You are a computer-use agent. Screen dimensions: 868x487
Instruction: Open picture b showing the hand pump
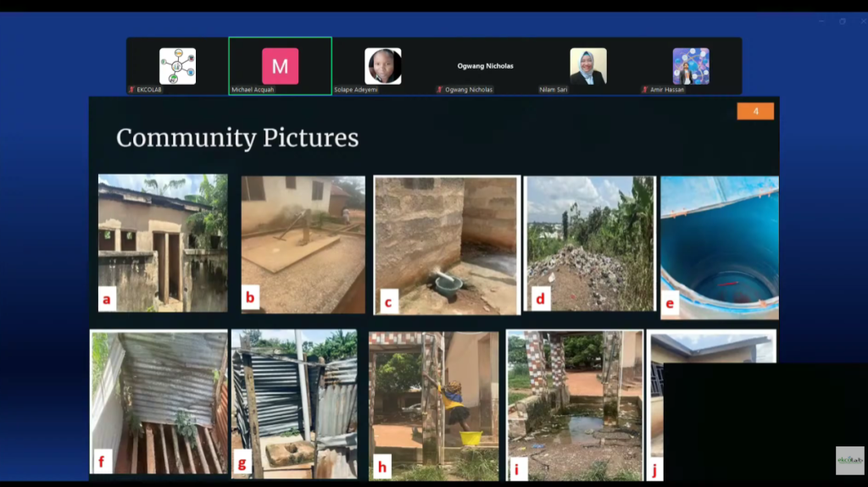(303, 245)
